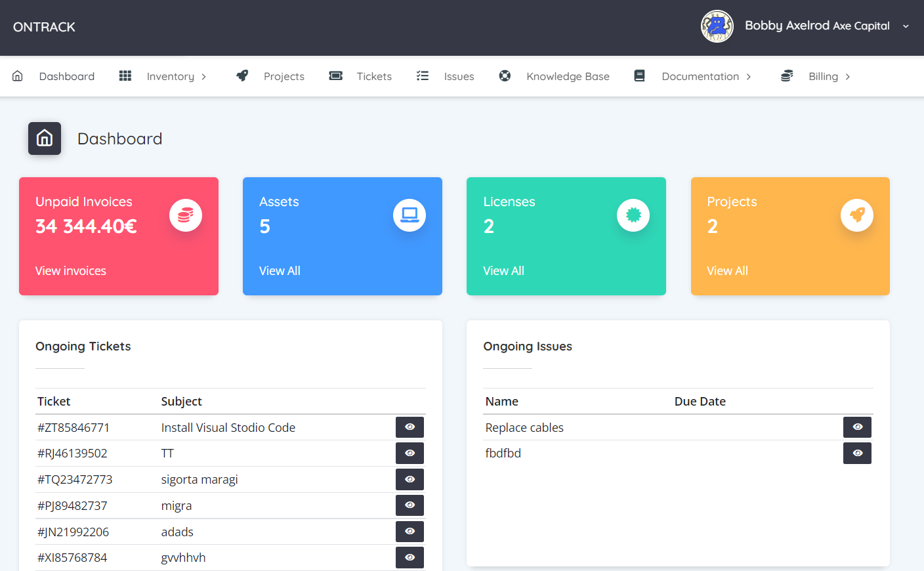Click the View invoices link
This screenshot has width=924, height=571.
click(x=71, y=271)
